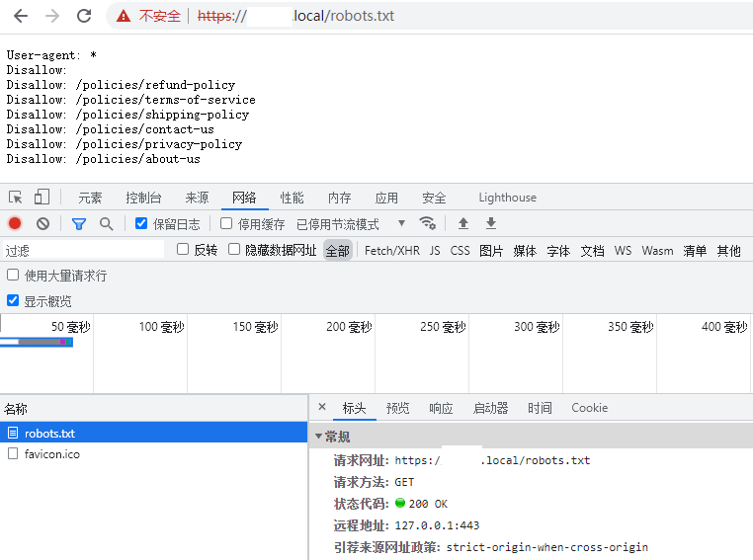Close the request details pane
Viewport: 753px width, 560px height.
(x=322, y=407)
